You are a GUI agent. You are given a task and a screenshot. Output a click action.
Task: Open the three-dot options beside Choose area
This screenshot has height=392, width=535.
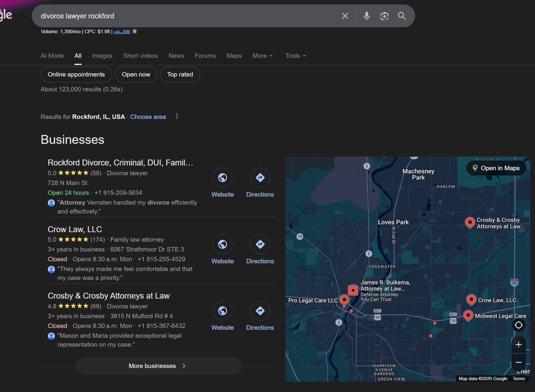177,117
